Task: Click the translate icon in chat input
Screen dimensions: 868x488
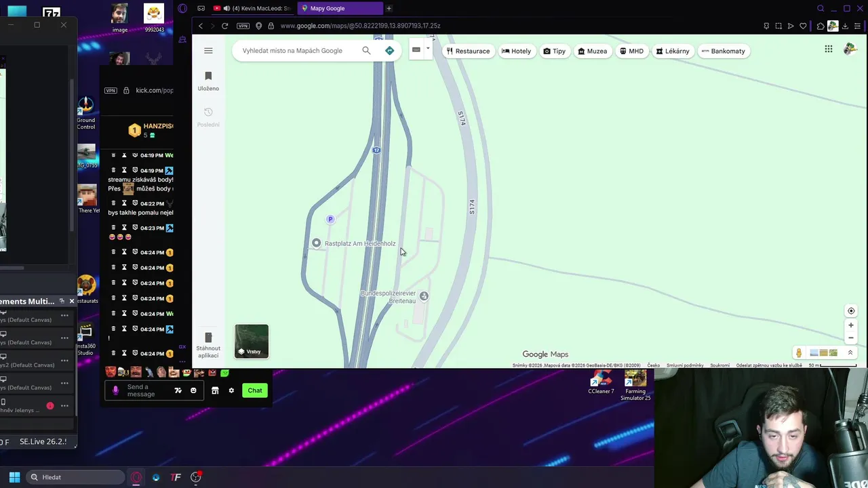Action: tap(178, 390)
